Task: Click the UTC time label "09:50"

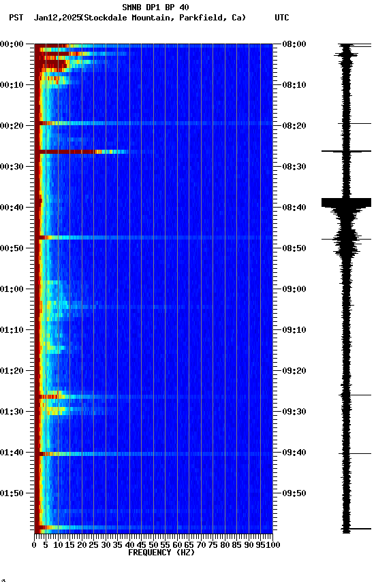Action: [x=294, y=493]
